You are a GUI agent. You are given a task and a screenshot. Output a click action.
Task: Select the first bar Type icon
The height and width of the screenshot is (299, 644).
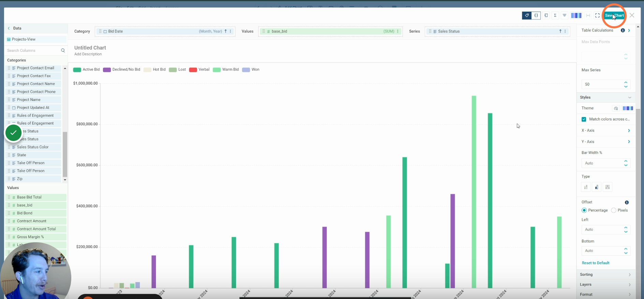(586, 187)
